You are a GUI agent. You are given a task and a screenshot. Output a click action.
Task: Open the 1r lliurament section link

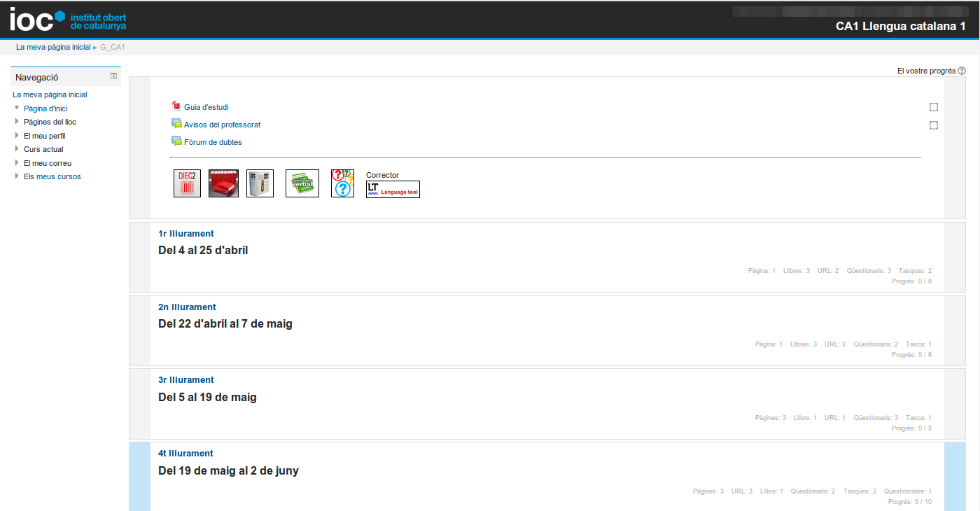pos(186,234)
